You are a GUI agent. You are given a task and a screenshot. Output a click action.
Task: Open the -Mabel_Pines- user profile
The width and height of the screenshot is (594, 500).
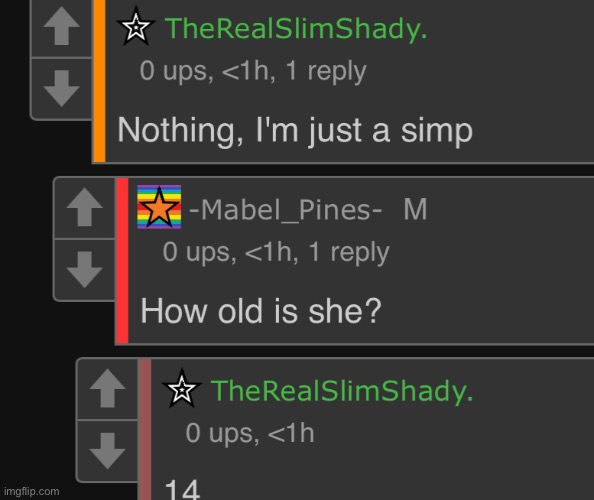coord(286,209)
